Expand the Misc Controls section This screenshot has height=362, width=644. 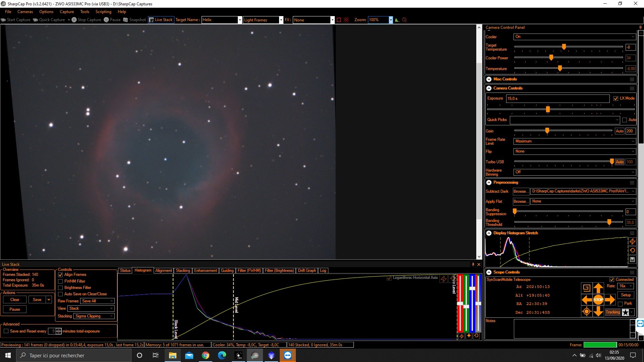489,79
